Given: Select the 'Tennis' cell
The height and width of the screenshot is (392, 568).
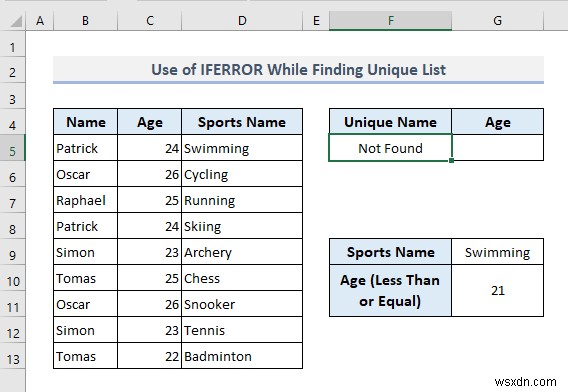Looking at the screenshot, I should (x=242, y=330).
